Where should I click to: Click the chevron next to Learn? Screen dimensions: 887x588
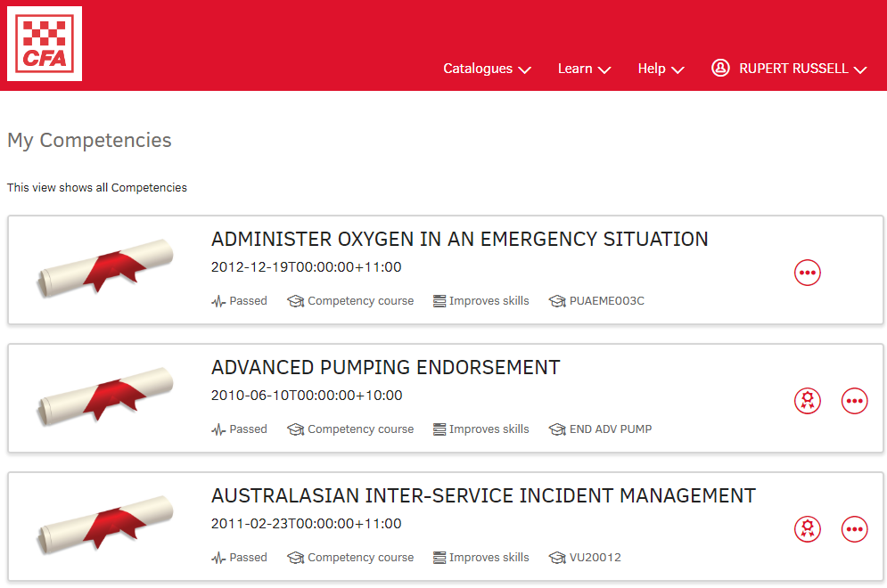tap(604, 70)
